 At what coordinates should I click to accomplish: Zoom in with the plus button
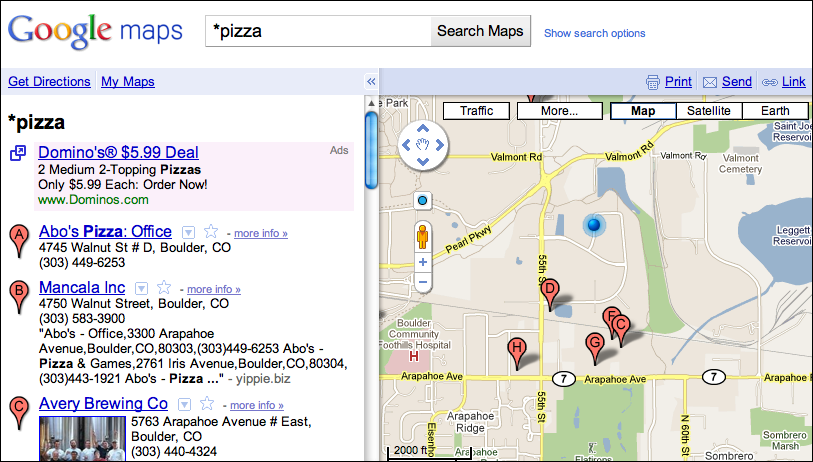[x=423, y=262]
